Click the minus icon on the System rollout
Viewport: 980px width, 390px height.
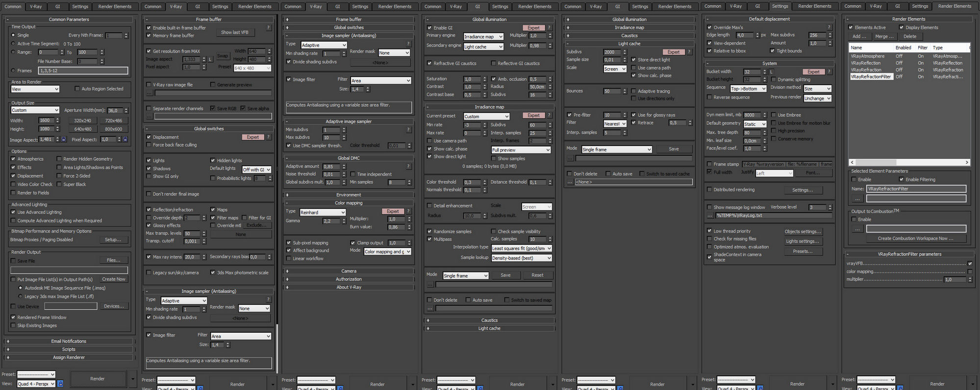click(x=707, y=64)
